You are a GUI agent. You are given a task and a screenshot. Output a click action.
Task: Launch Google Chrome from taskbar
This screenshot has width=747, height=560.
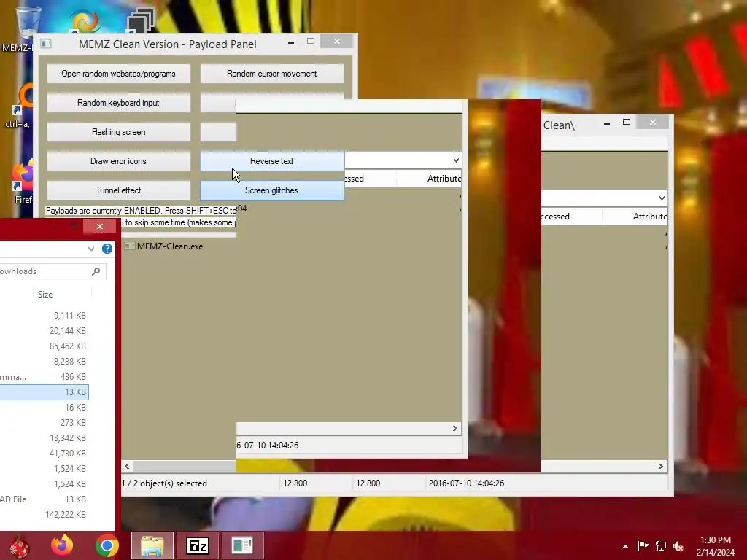107,545
